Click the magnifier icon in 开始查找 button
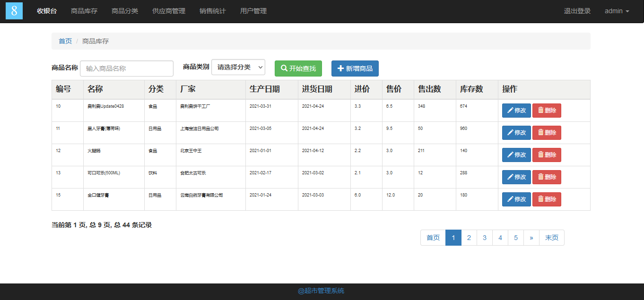 coord(284,68)
